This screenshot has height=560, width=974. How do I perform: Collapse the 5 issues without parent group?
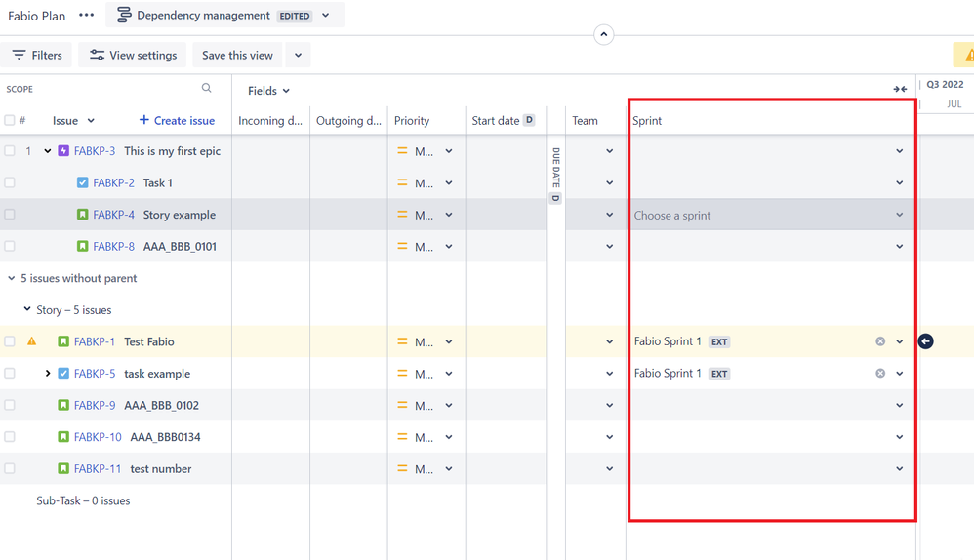(x=11, y=278)
